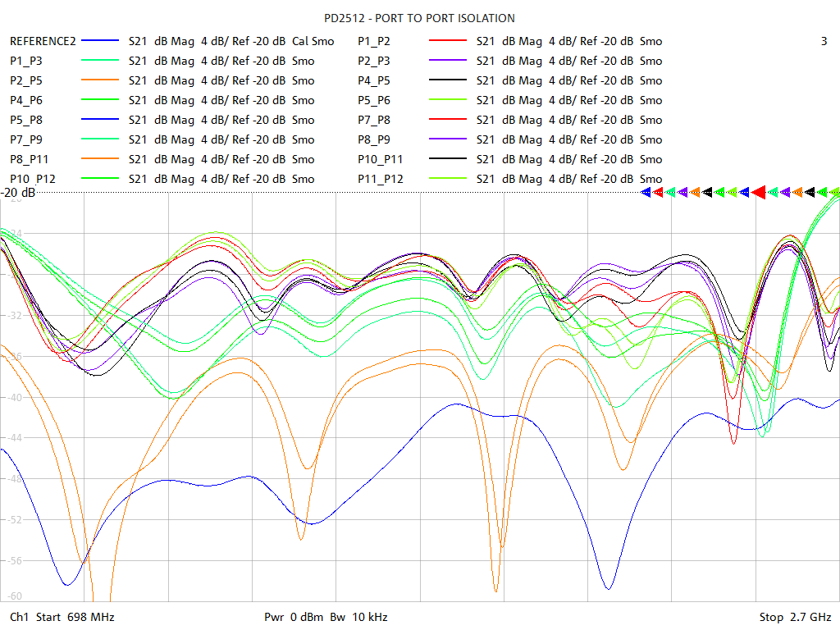
Task: Select the P2_P5 trace label
Action: click(25, 81)
